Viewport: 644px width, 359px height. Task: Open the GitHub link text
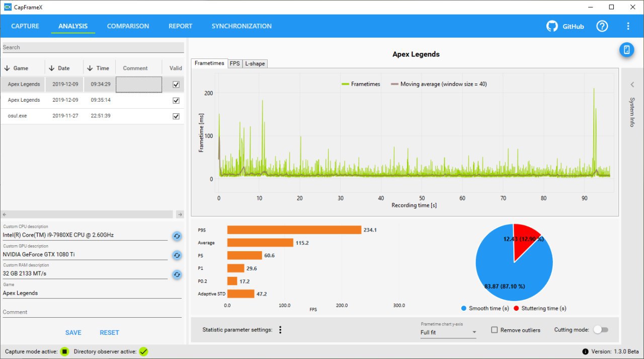tap(574, 27)
